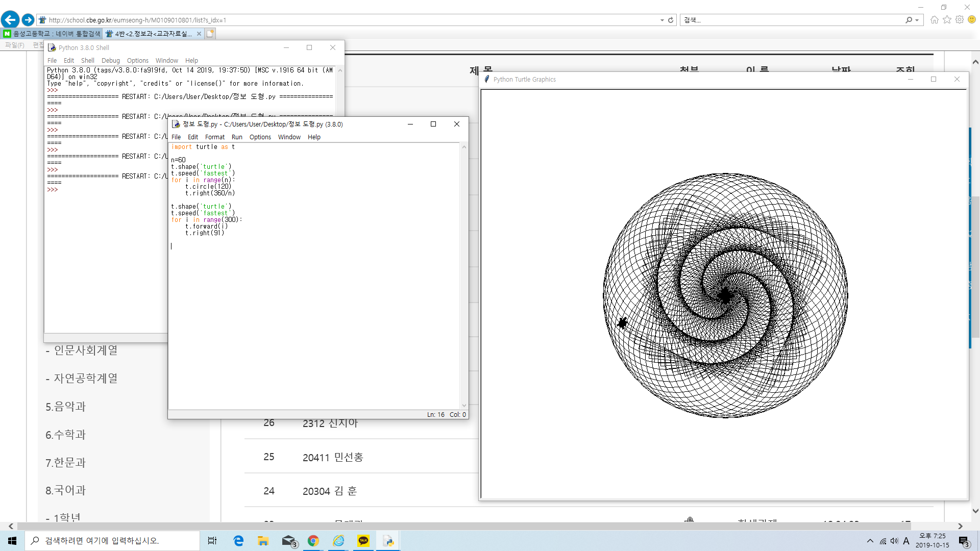980x551 pixels.
Task: Open Microsoft Edge from the taskbar
Action: 238,541
